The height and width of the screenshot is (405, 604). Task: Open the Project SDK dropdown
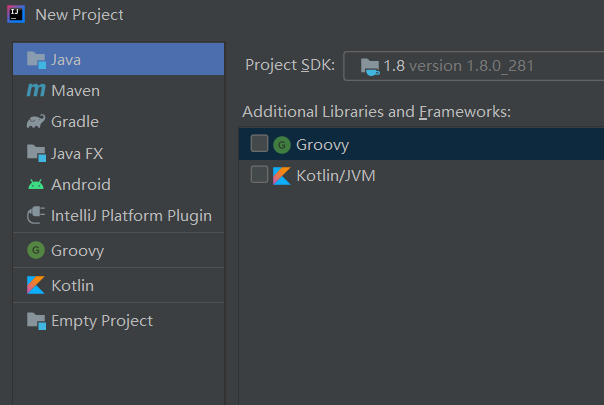click(x=473, y=66)
